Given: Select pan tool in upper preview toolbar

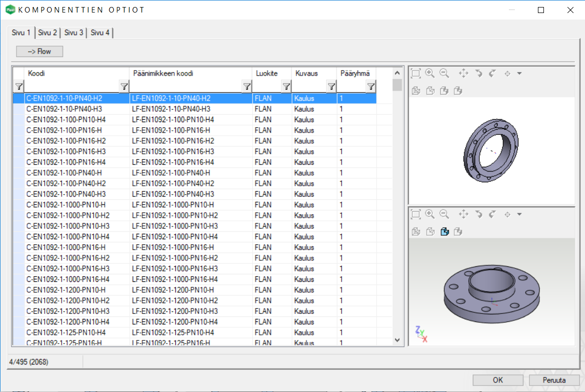Looking at the screenshot, I should pos(463,74).
